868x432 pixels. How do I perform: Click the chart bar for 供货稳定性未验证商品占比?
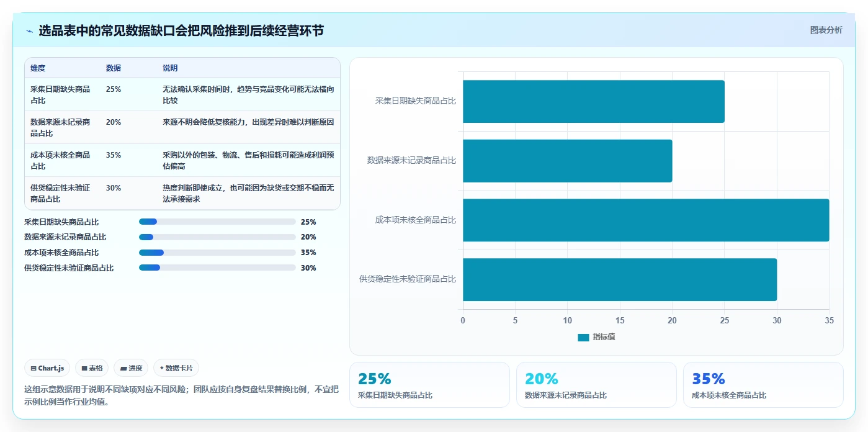click(x=620, y=280)
